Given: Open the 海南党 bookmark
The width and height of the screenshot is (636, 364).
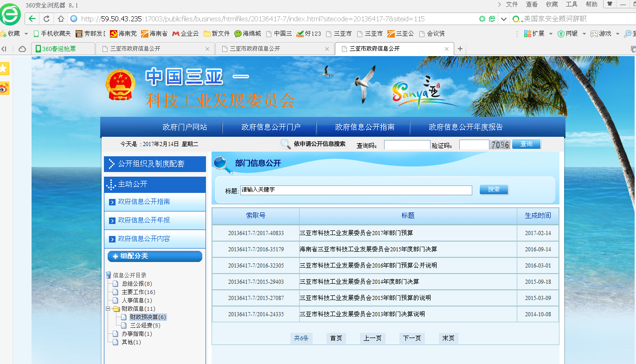Looking at the screenshot, I should [x=123, y=33].
